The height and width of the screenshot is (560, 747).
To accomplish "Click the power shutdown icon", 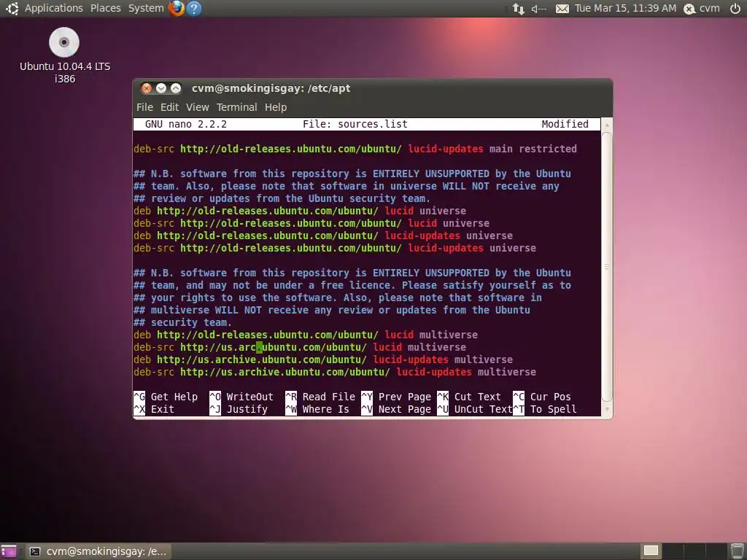I will (735, 8).
